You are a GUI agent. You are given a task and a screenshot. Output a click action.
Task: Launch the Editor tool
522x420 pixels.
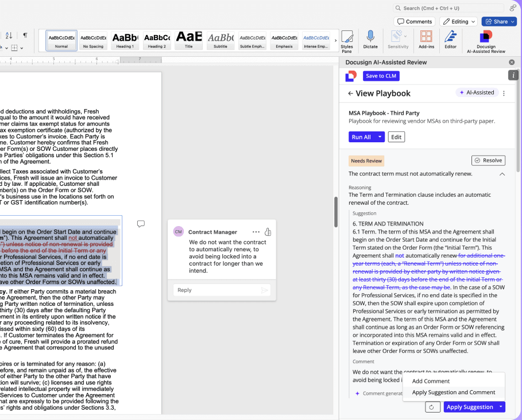450,40
